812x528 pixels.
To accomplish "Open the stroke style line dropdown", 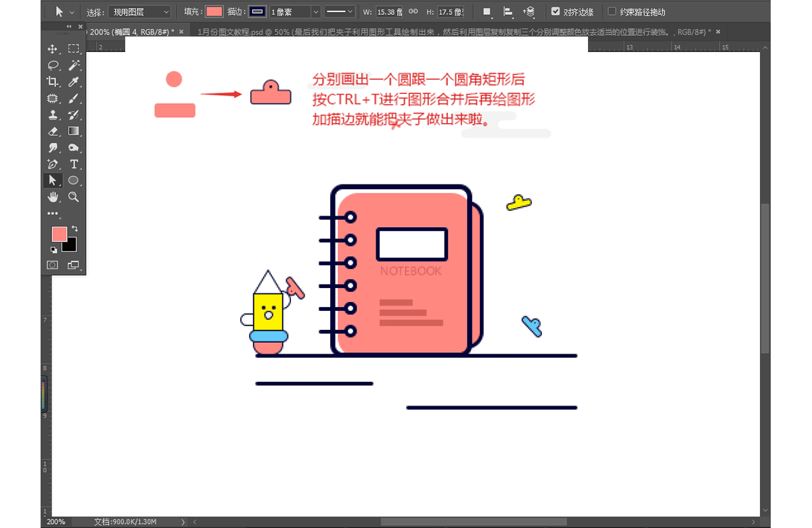I will (x=340, y=11).
